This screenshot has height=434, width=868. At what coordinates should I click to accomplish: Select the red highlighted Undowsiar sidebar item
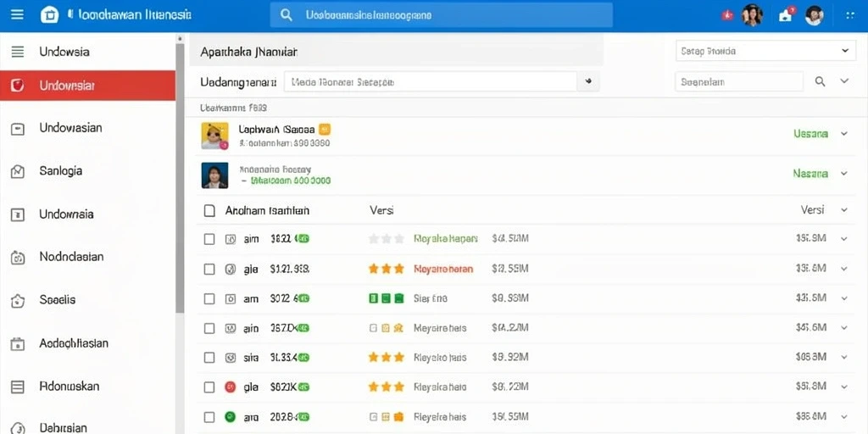87,86
